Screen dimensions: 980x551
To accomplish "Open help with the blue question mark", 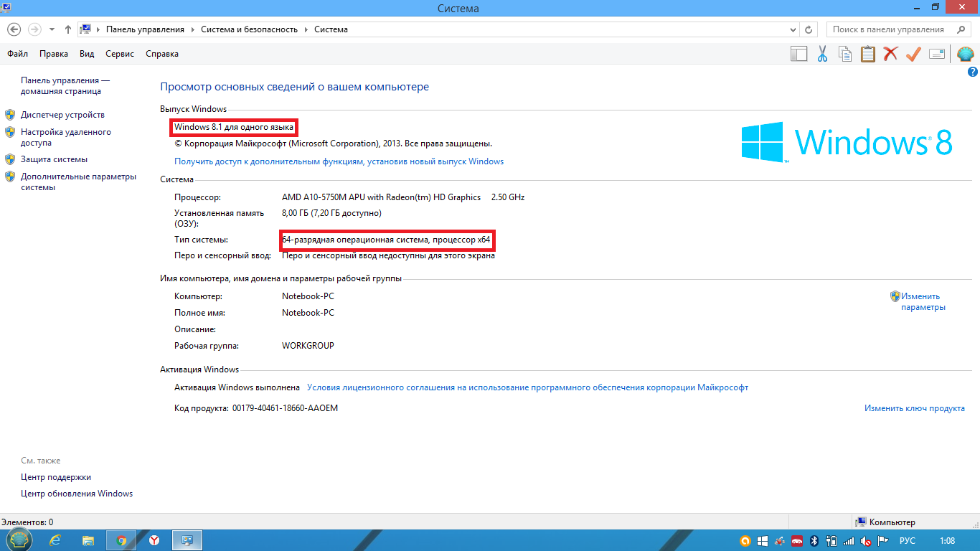I will click(x=973, y=72).
